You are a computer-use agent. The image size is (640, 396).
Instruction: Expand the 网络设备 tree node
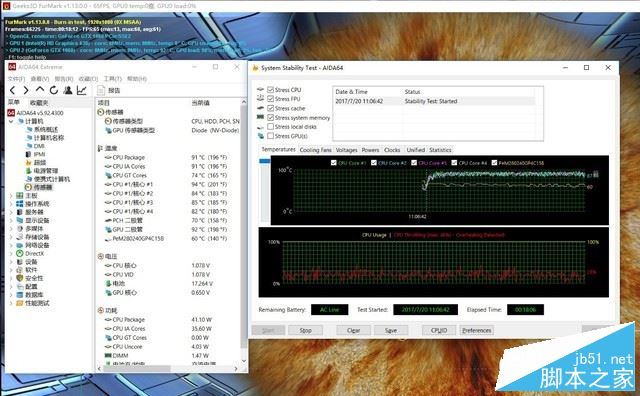click(x=11, y=245)
